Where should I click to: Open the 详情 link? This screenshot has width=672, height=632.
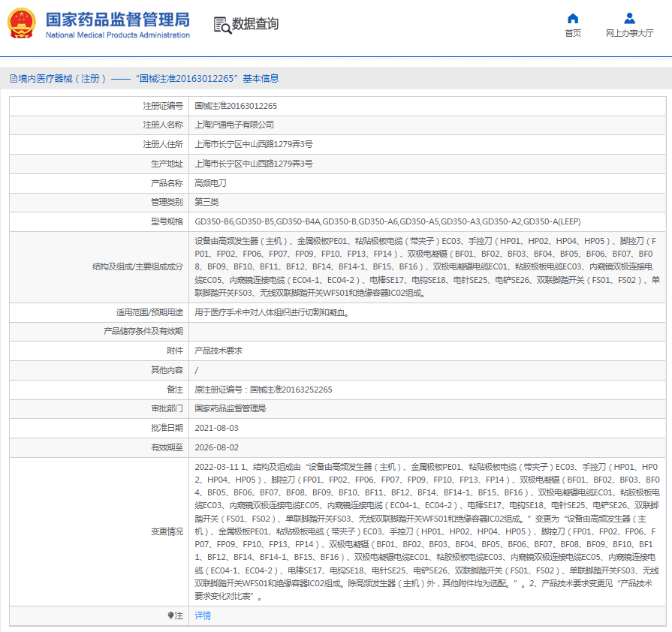pos(203,615)
